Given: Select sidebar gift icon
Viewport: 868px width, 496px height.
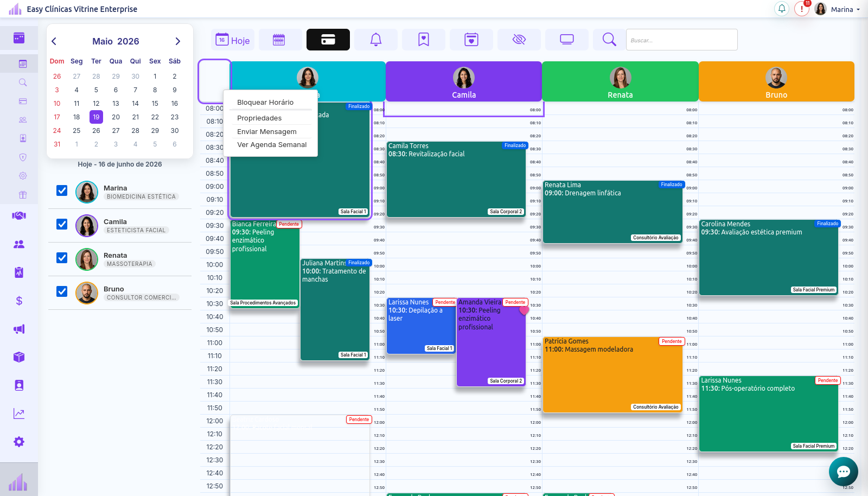Looking at the screenshot, I should (23, 195).
